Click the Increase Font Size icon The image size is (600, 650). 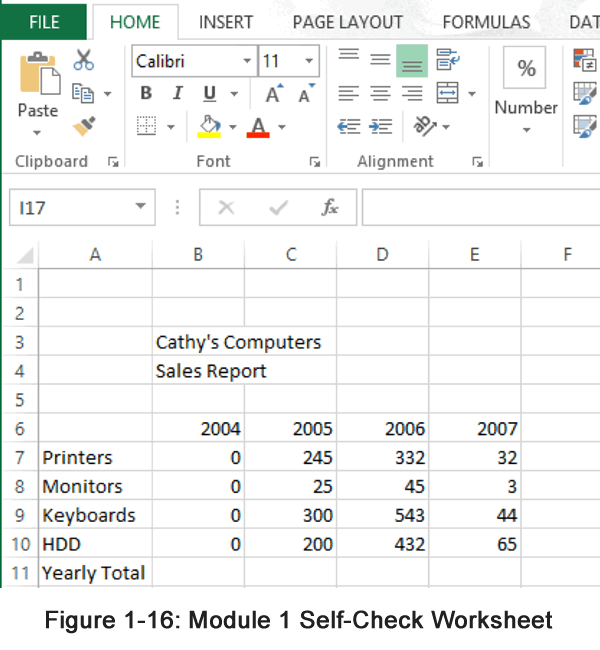click(273, 94)
